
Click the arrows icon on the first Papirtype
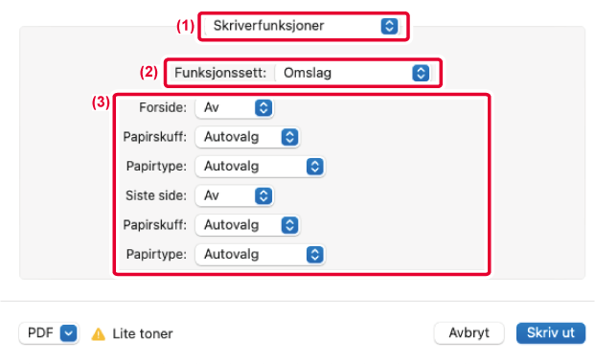pyautogui.click(x=315, y=167)
